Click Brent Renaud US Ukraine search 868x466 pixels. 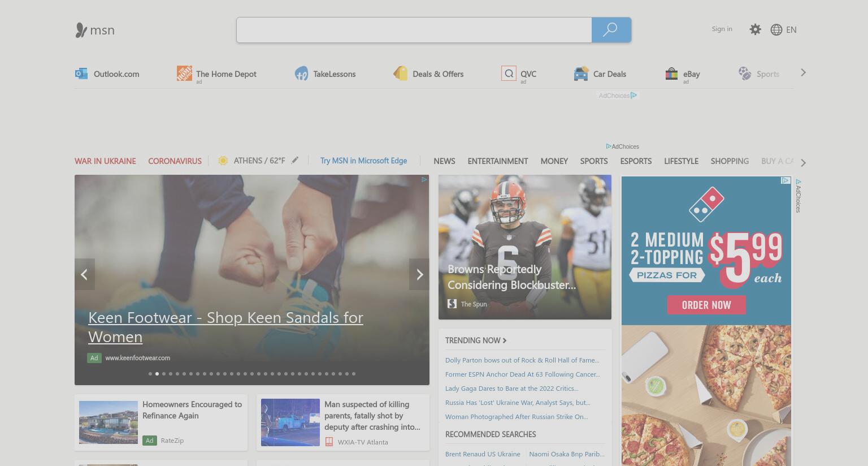(x=483, y=454)
